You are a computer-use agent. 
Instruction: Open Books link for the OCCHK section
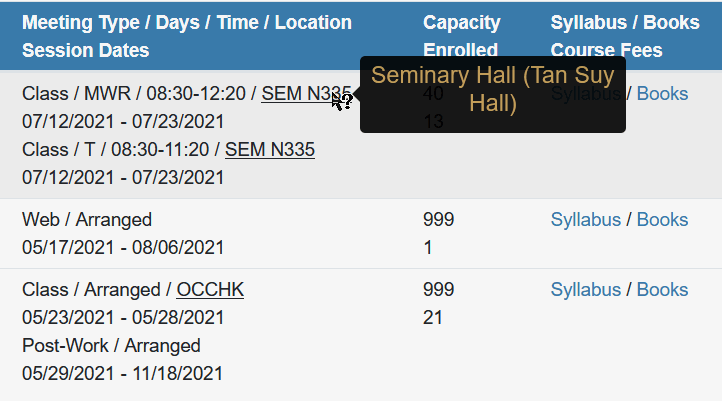[662, 290]
